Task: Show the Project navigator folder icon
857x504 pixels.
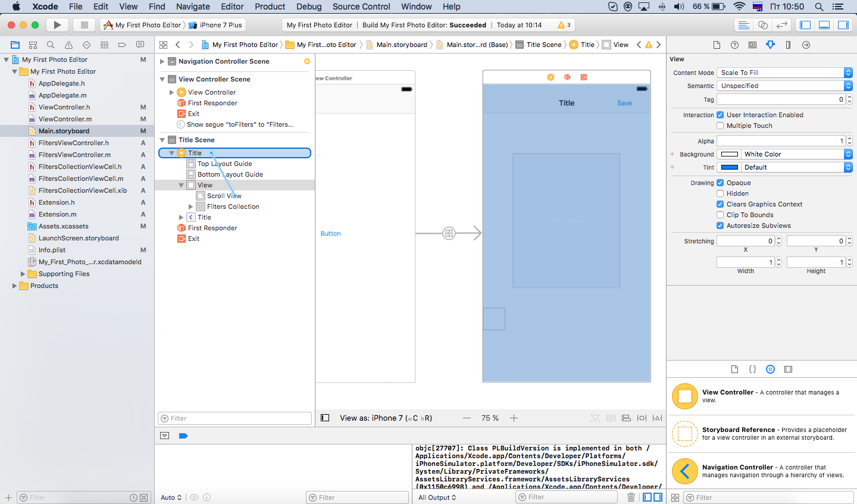Action: [15, 45]
